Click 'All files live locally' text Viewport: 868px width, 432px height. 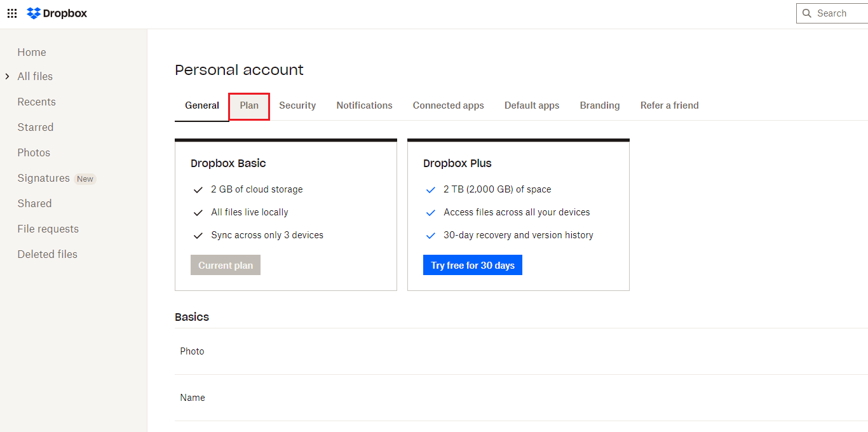point(250,212)
